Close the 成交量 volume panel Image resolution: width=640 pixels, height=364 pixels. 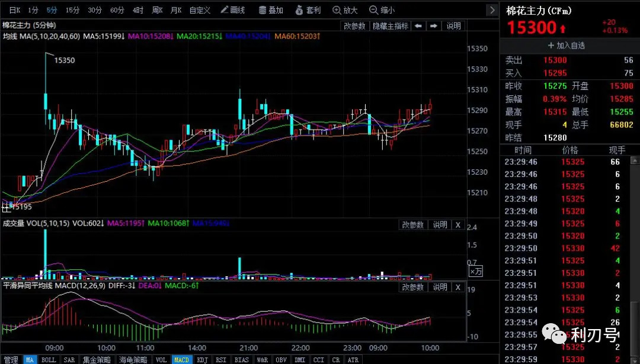pos(457,225)
